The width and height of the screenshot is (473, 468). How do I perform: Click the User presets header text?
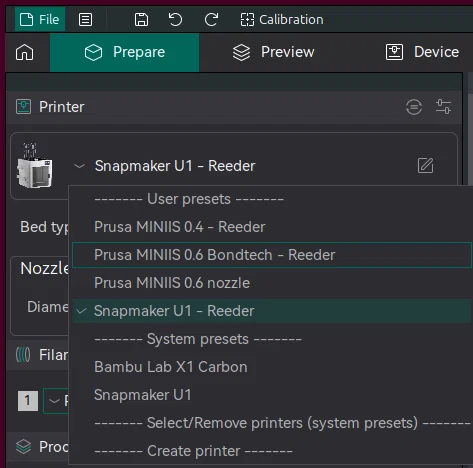click(189, 199)
